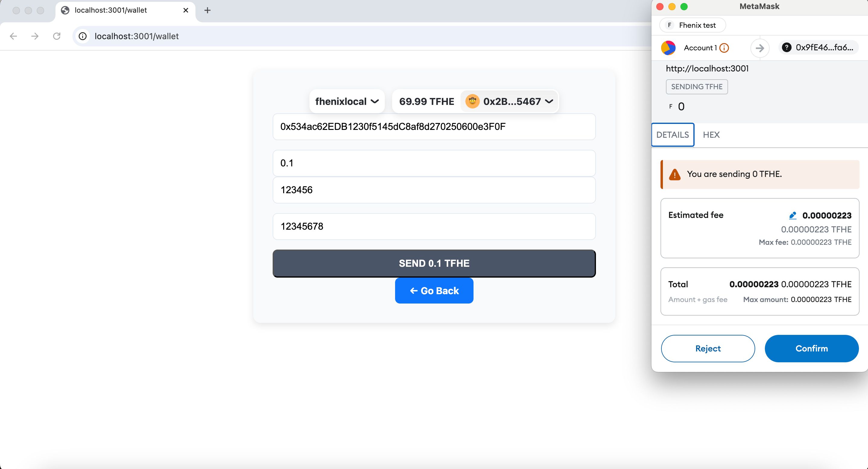Click the amount input field showing 0.1

tap(434, 163)
